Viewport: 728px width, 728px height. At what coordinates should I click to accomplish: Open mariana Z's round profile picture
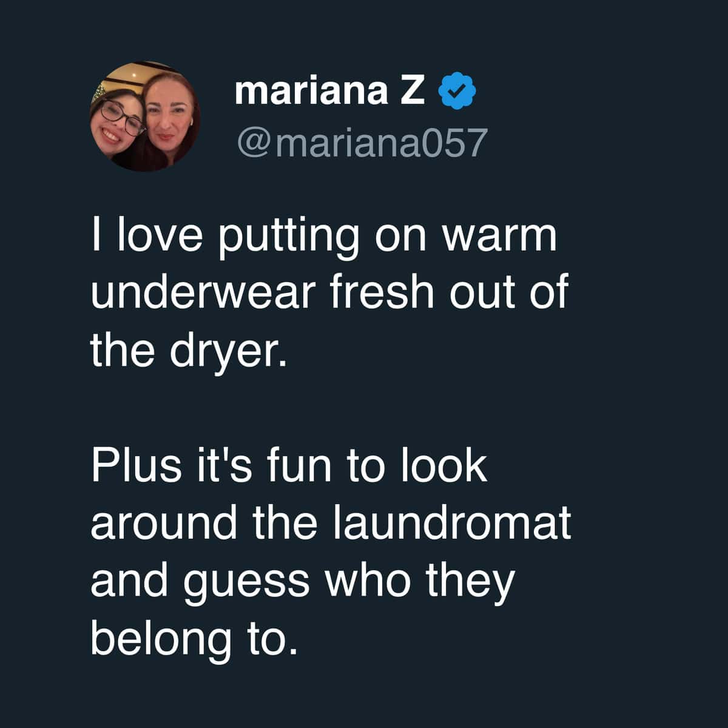[146, 116]
